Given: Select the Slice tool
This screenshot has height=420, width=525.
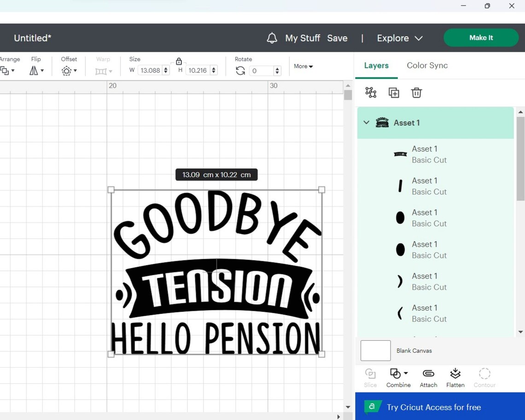Looking at the screenshot, I should (x=370, y=377).
